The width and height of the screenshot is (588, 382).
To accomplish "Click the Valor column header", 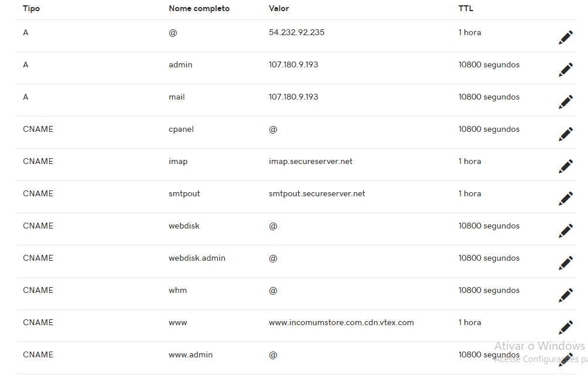I will coord(279,9).
